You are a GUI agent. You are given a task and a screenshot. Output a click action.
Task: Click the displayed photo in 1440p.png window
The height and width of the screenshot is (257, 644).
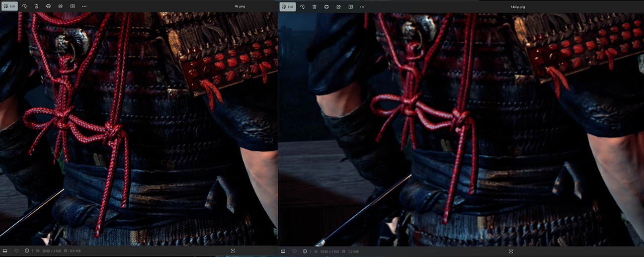click(461, 129)
